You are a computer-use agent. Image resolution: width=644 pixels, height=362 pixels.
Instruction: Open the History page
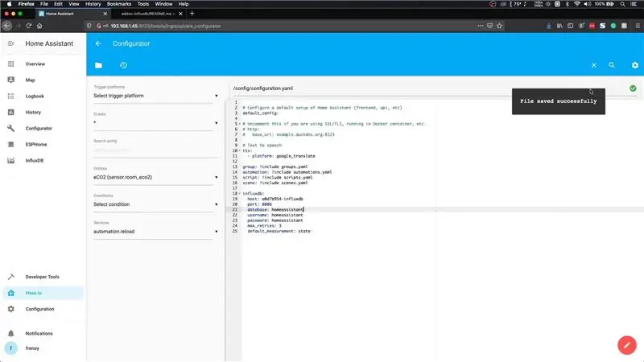(x=33, y=112)
